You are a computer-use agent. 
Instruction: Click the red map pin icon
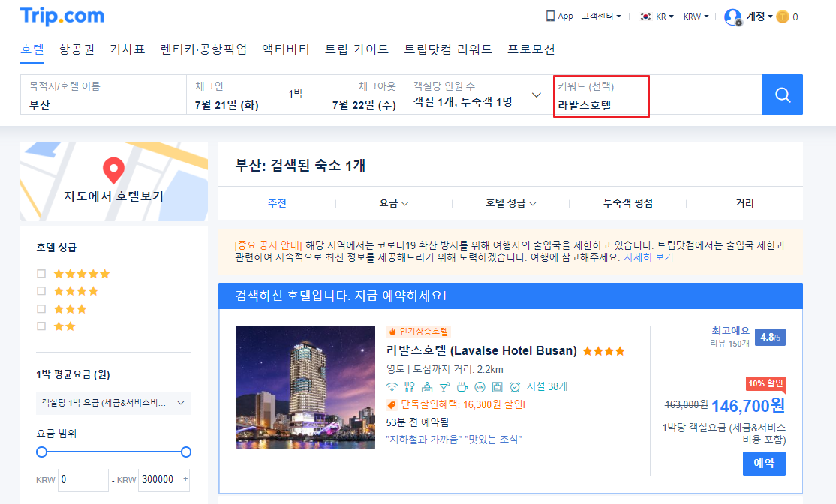[113, 170]
